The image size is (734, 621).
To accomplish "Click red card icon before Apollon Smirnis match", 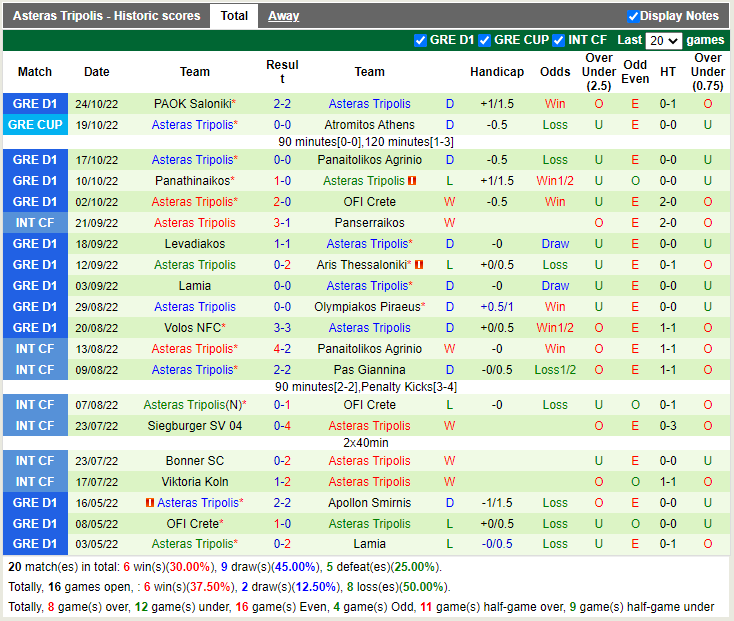I will (150, 503).
